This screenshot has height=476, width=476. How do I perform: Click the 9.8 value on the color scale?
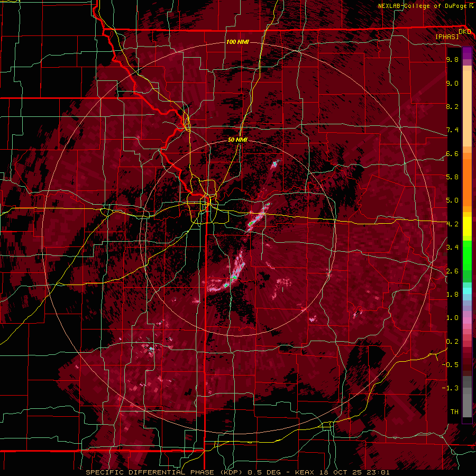coord(452,60)
